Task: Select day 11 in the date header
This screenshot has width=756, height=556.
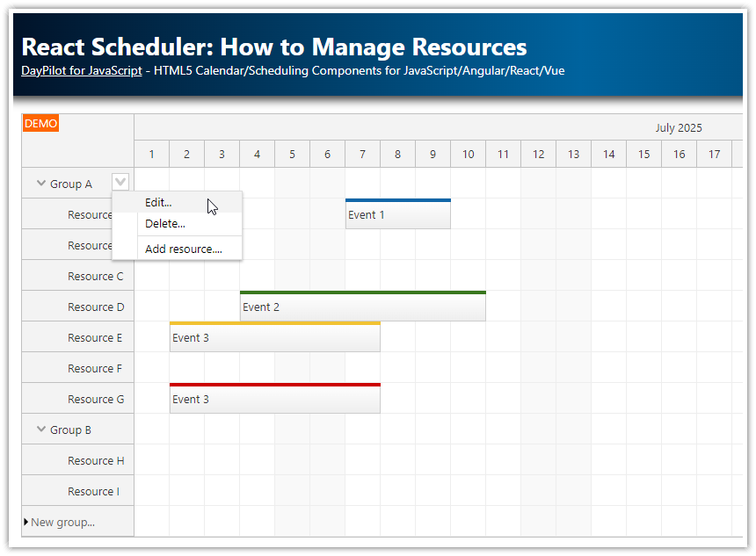Action: point(503,154)
